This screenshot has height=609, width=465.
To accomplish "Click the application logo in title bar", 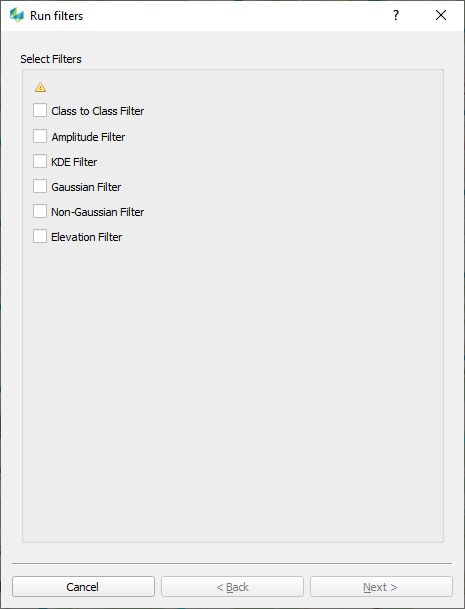I will (17, 15).
